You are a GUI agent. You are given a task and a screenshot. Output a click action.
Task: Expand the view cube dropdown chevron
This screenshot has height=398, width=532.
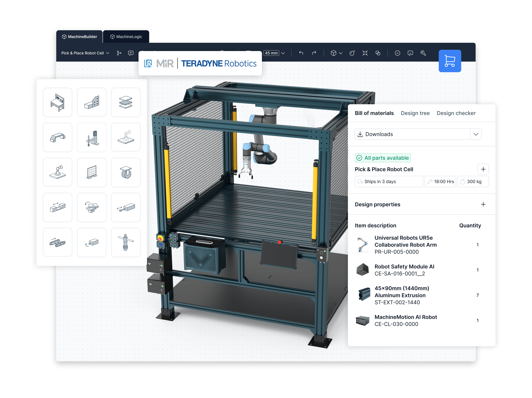click(x=341, y=53)
